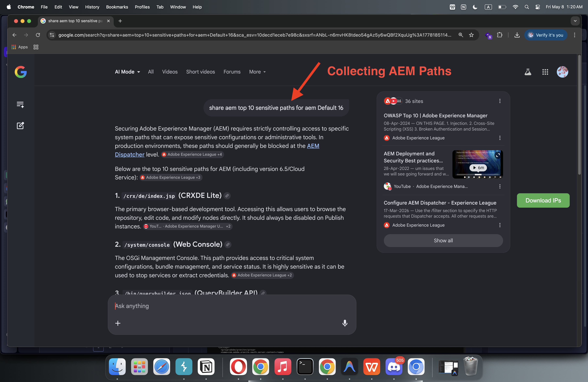
Task: Open Discord from the dock
Action: click(x=394, y=367)
